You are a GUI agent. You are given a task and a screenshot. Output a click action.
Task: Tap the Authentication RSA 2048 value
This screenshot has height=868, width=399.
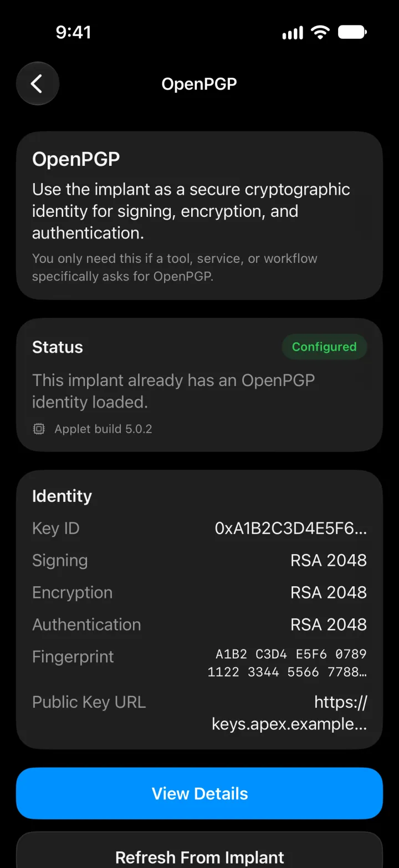tap(329, 625)
